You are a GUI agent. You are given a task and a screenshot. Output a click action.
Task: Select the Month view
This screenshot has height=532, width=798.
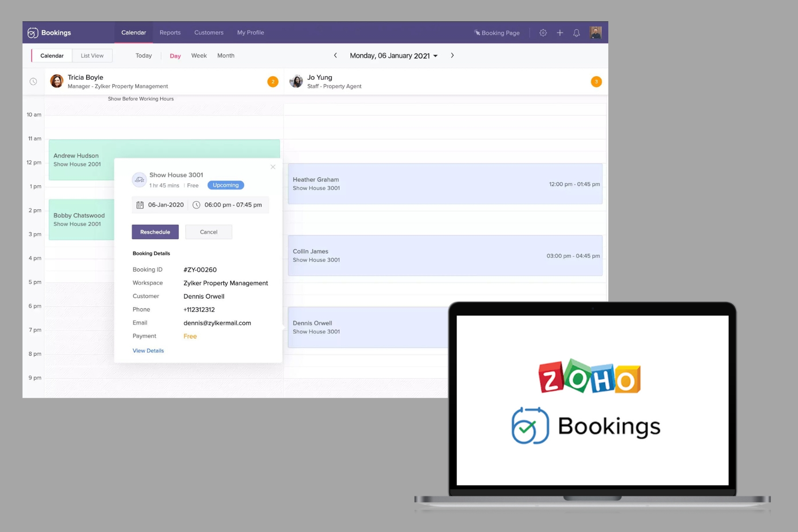click(x=226, y=56)
